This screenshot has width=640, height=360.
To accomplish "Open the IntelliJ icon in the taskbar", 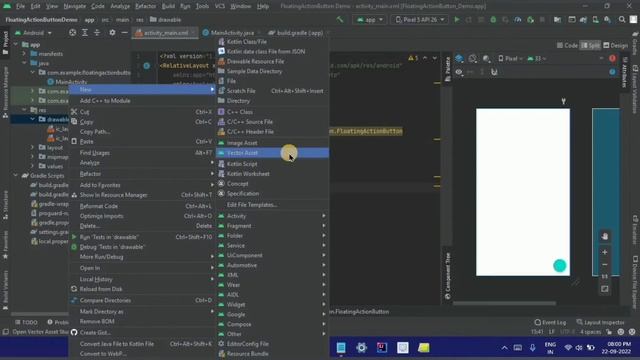I will pyautogui.click(x=382, y=348).
